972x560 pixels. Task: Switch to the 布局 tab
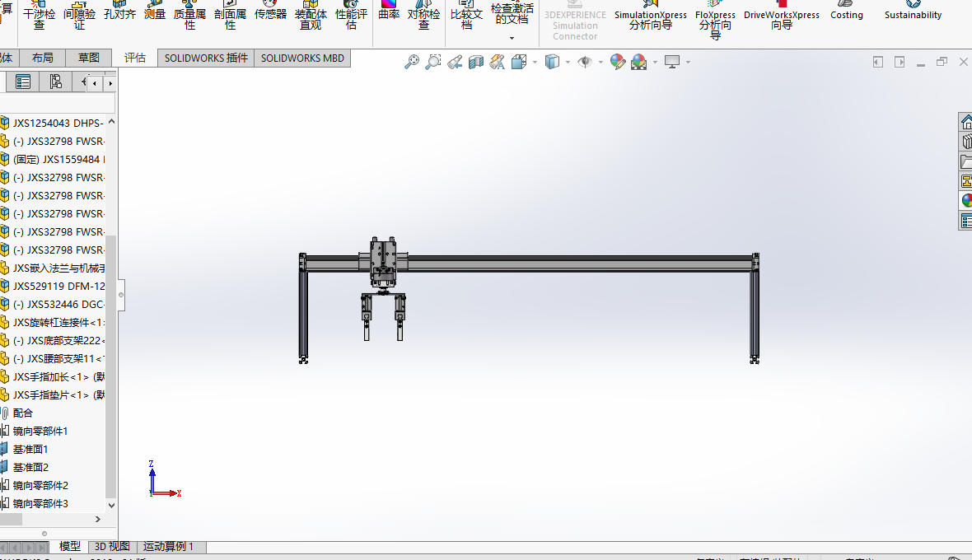(42, 58)
